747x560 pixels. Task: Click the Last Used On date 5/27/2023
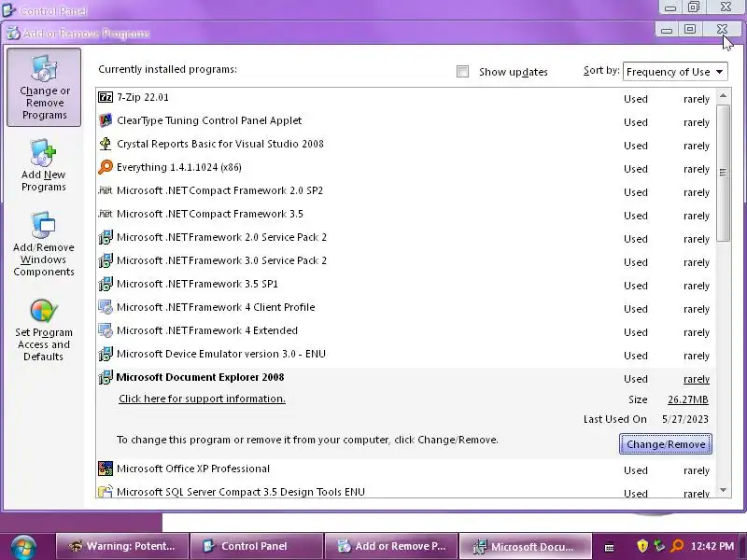pyautogui.click(x=685, y=419)
